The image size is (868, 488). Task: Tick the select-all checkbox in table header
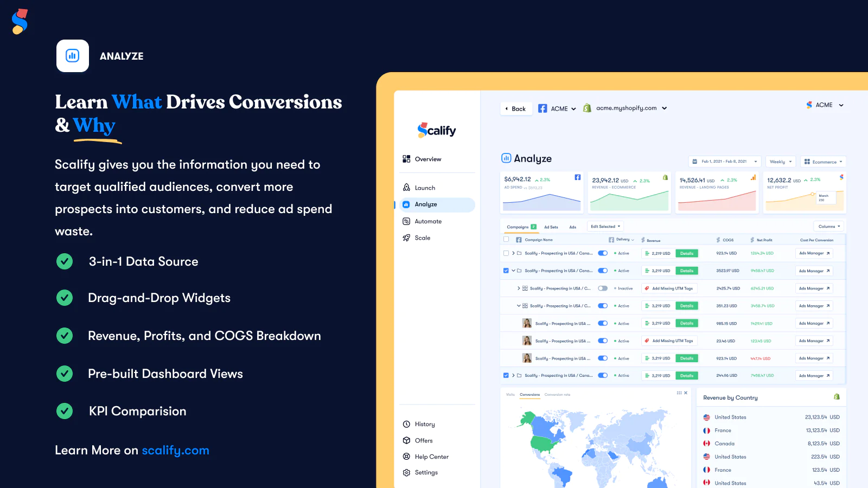coord(506,239)
